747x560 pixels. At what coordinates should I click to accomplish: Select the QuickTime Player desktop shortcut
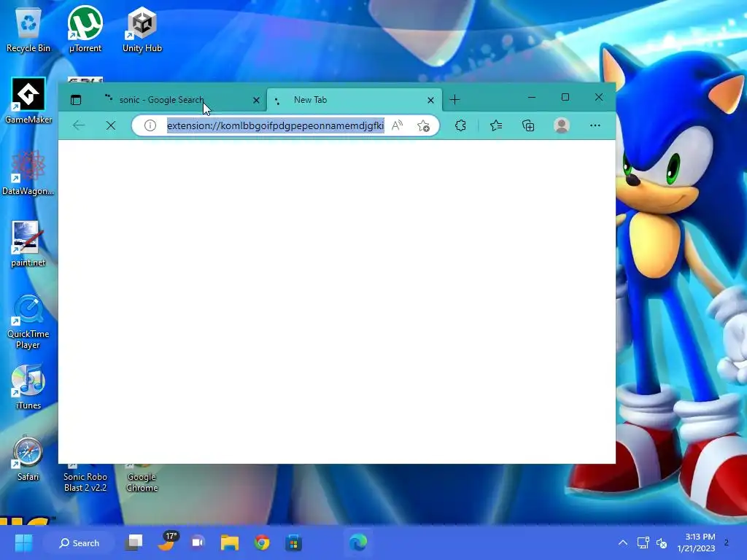[28, 322]
